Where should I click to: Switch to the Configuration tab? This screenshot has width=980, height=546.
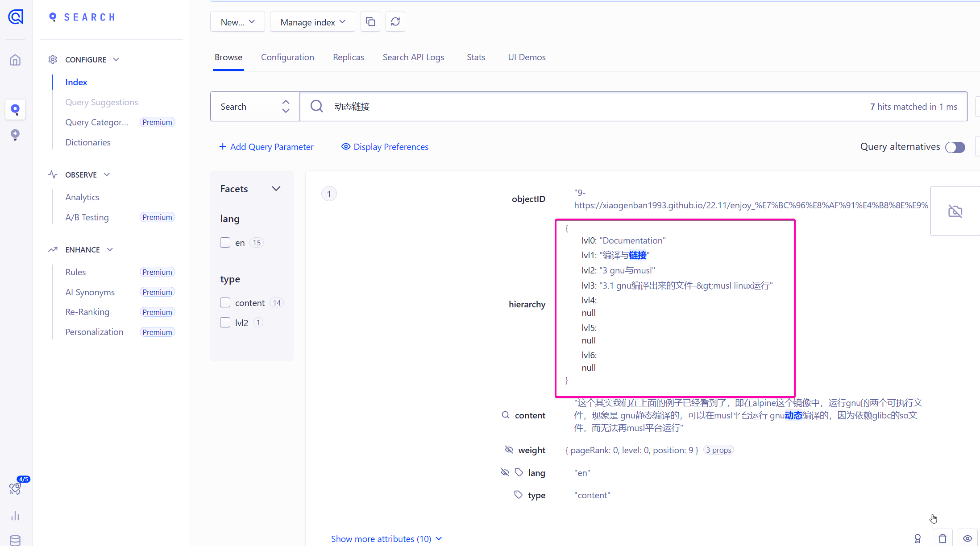[287, 57]
